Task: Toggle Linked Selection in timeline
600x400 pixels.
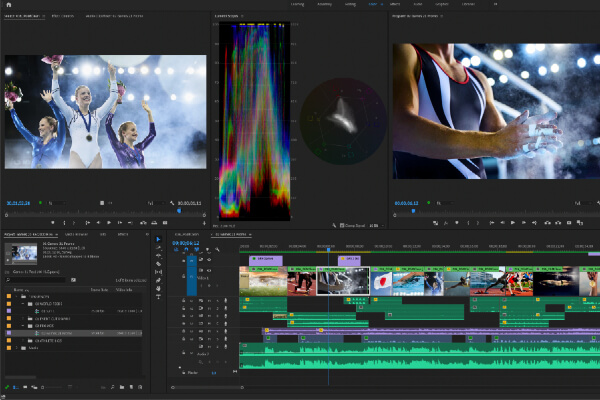Action: 197,250
